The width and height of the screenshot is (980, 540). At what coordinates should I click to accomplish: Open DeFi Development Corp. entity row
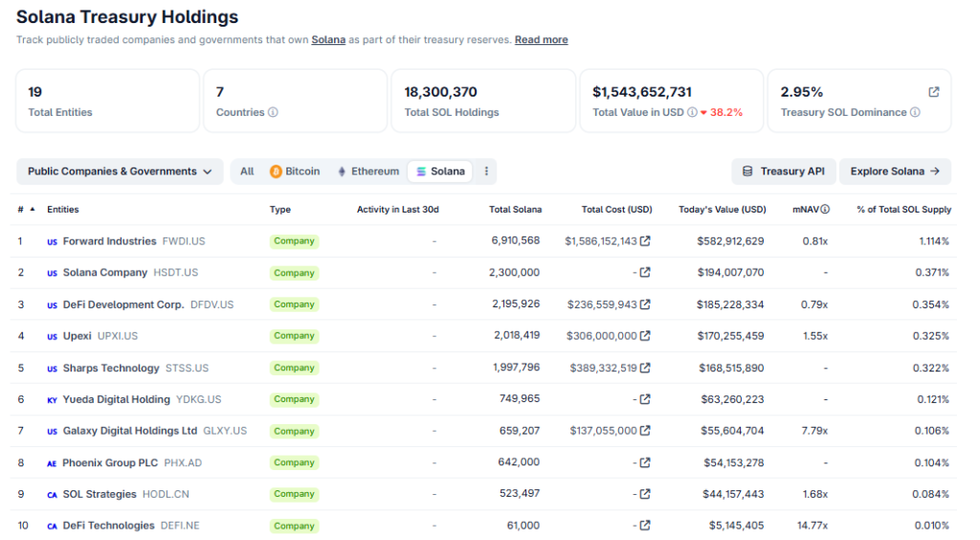pos(122,304)
